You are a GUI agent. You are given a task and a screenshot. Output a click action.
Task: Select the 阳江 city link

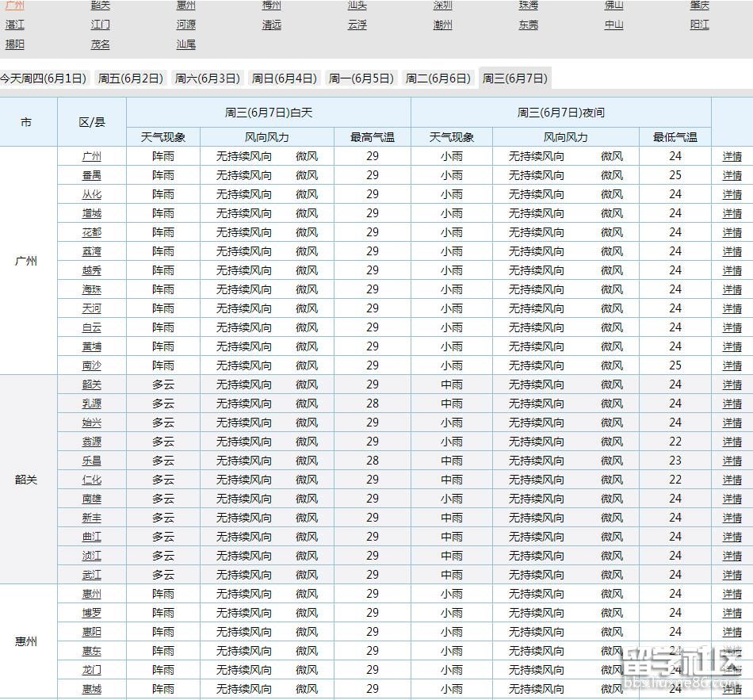698,25
